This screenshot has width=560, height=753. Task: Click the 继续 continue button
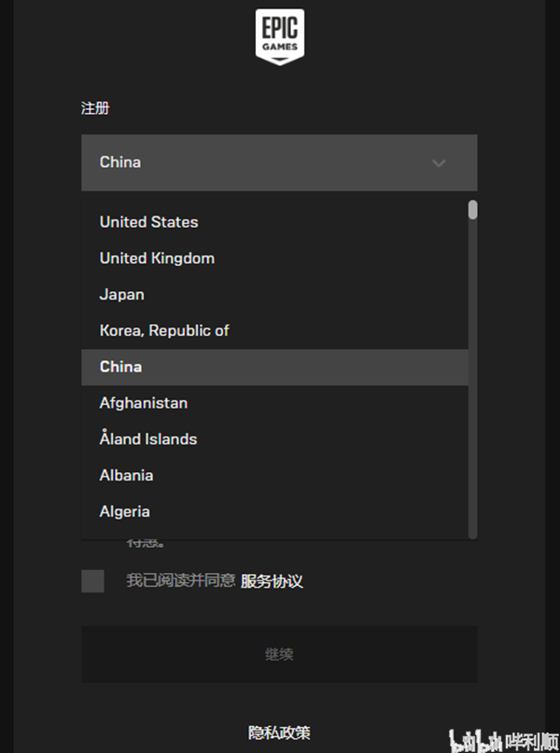(279, 654)
